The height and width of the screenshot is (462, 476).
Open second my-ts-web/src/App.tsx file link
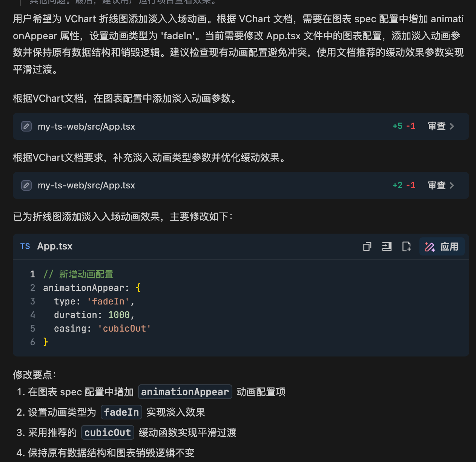tap(86, 185)
